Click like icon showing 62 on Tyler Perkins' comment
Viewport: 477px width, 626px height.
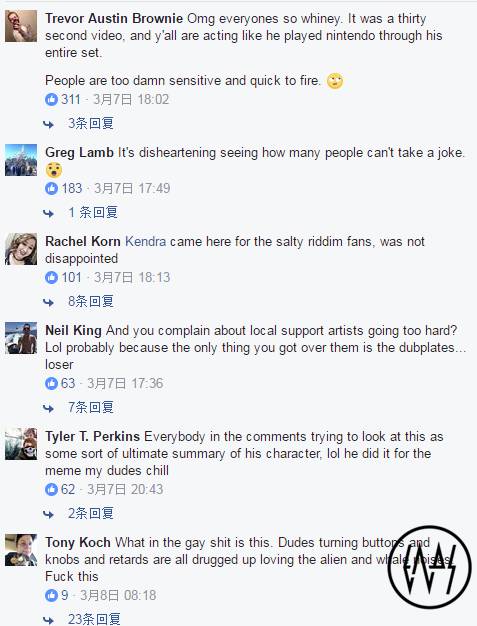point(51,489)
